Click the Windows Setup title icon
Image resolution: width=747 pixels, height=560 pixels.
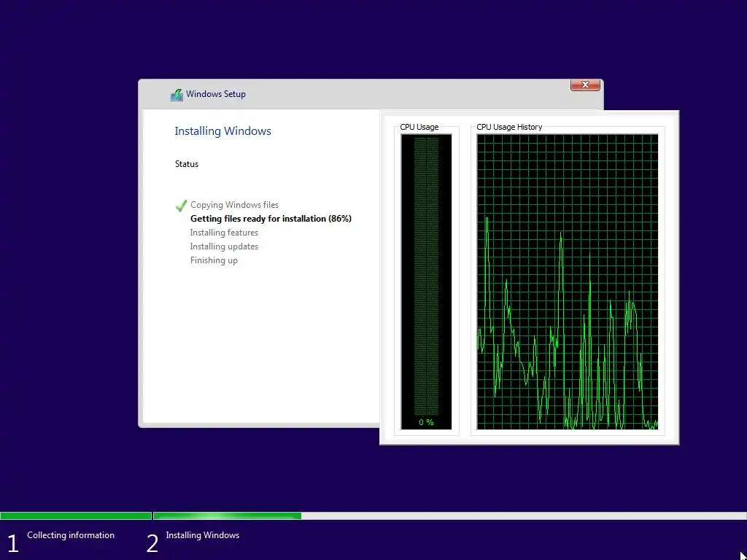(x=177, y=94)
